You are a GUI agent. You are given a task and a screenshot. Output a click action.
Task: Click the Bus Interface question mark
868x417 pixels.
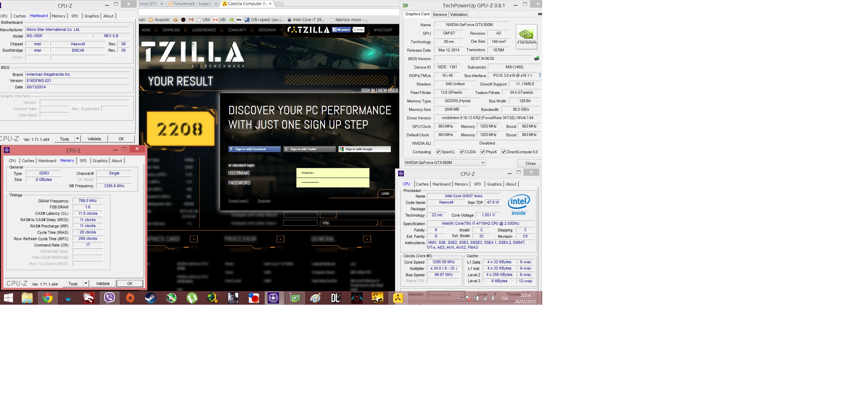540,75
